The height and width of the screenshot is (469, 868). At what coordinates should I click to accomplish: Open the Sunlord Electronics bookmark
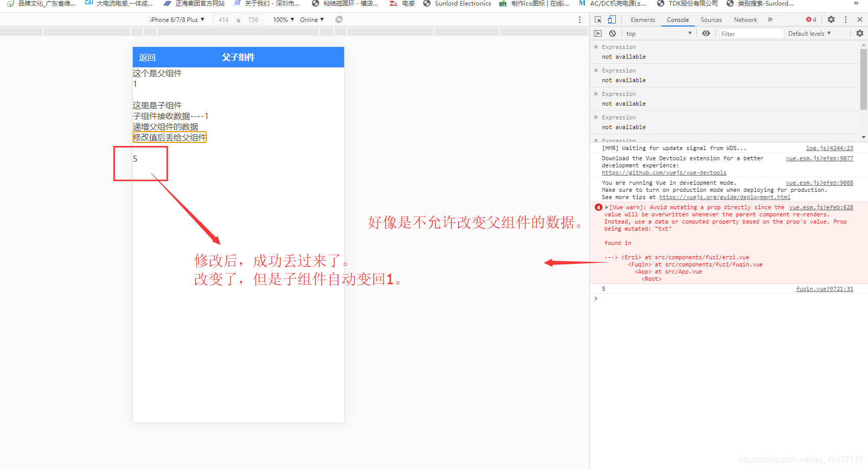click(457, 4)
